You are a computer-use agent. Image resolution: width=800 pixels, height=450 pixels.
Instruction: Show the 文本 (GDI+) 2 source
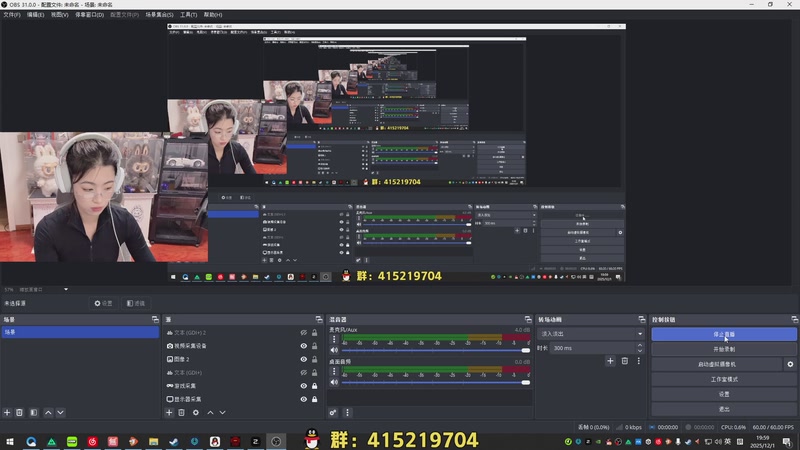304,333
